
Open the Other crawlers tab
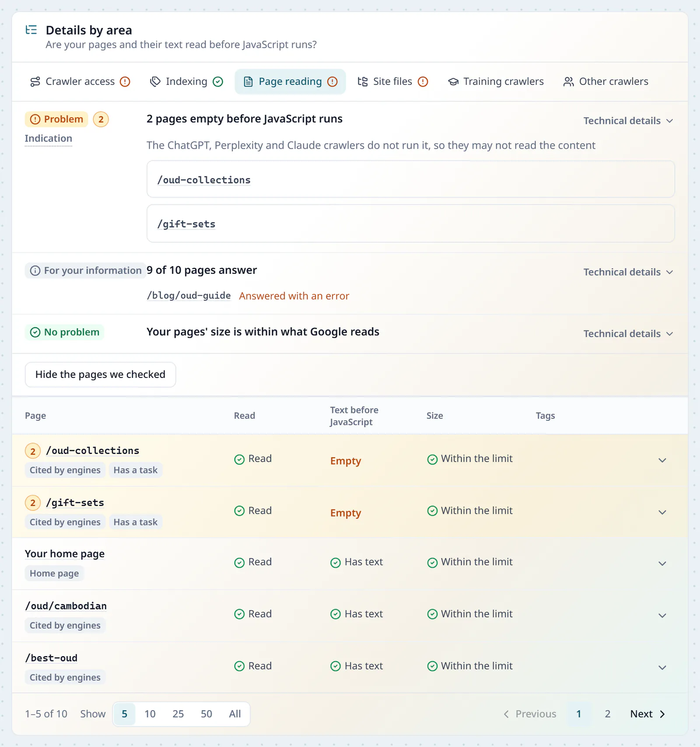pos(606,82)
